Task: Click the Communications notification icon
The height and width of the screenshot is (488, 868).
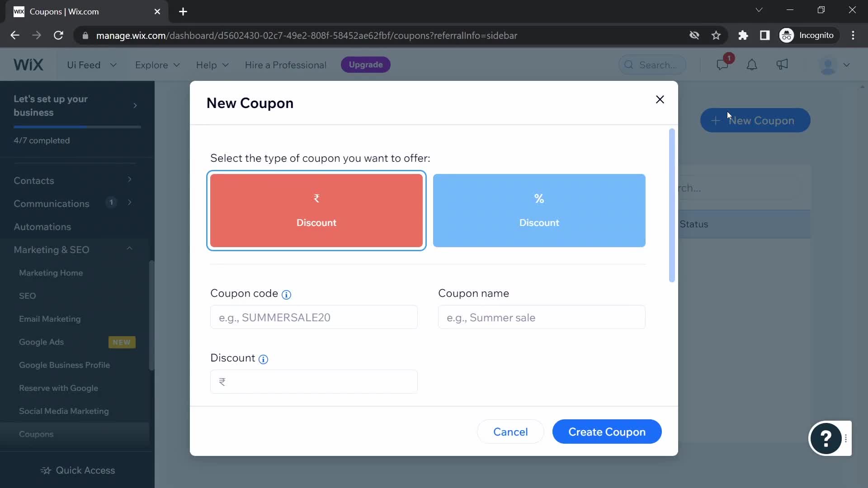Action: click(110, 202)
